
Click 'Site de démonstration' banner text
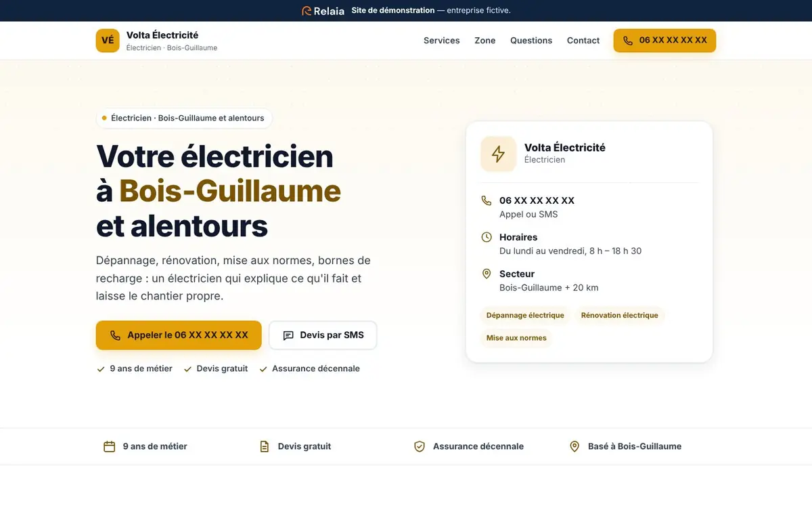[x=393, y=11]
